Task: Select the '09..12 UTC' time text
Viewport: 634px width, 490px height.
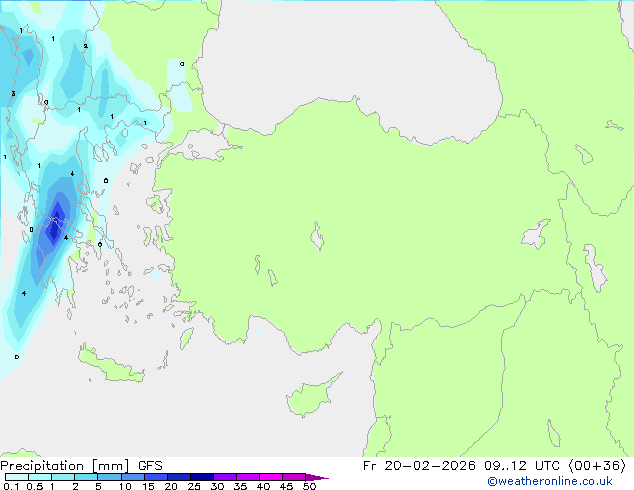Action: [523, 466]
